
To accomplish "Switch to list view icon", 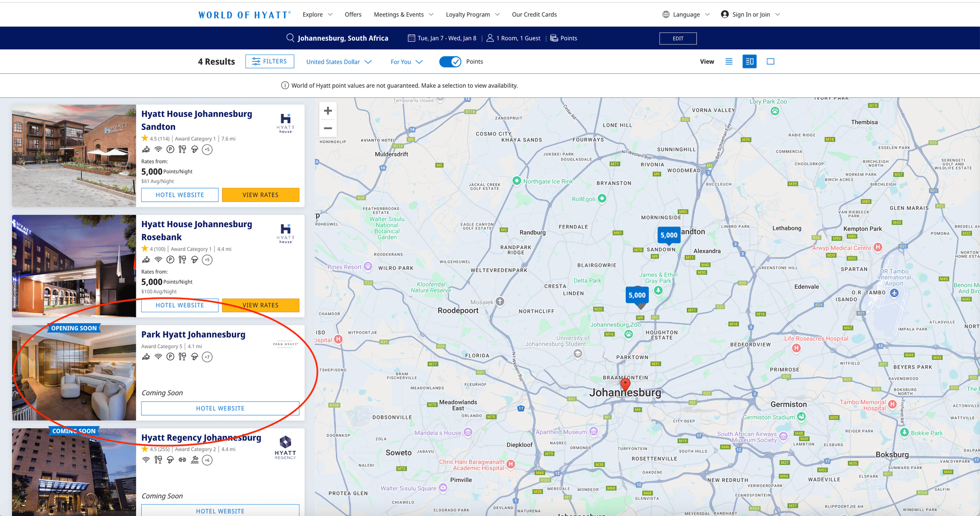I will (x=729, y=62).
